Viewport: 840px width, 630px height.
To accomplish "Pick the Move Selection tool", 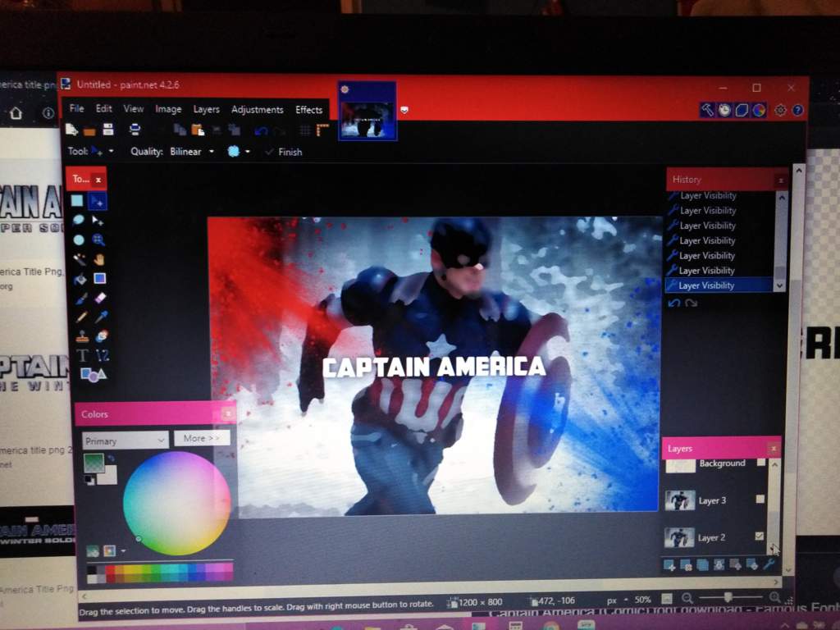I will click(98, 220).
